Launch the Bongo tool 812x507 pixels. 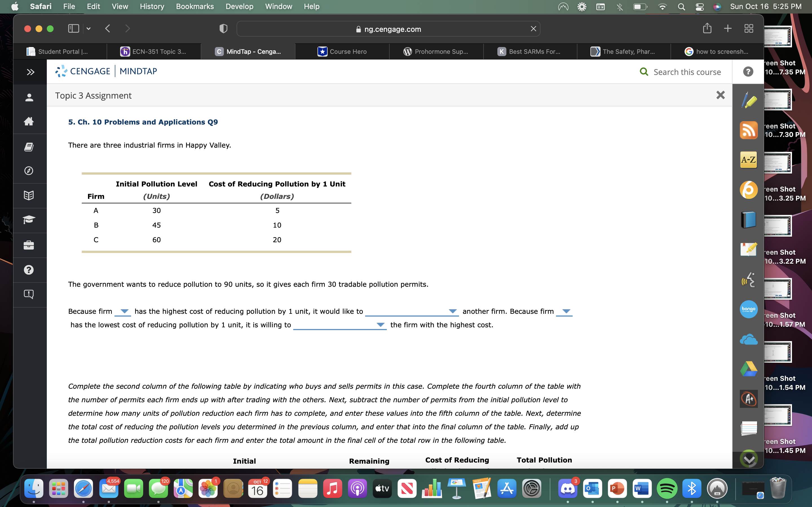[x=749, y=309]
